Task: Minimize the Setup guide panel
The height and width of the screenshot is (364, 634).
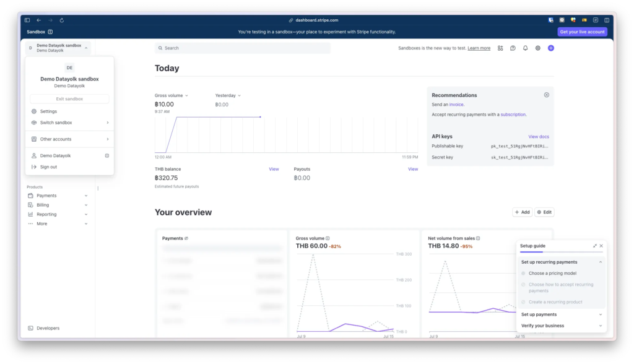Action: pos(595,246)
